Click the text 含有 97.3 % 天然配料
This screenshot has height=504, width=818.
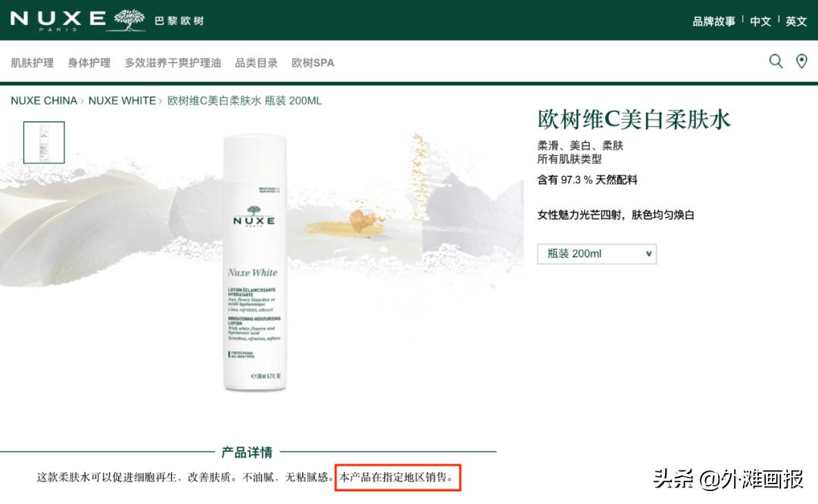(588, 180)
